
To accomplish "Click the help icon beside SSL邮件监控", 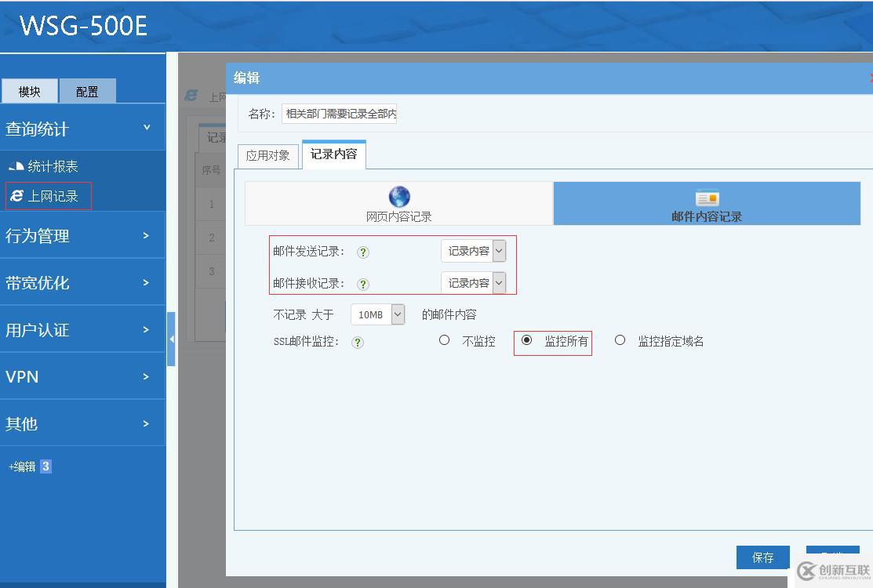I will pyautogui.click(x=358, y=342).
